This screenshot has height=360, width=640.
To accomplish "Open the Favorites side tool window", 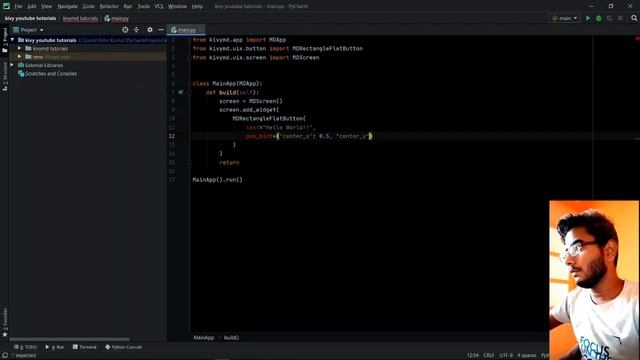I will coord(4,322).
